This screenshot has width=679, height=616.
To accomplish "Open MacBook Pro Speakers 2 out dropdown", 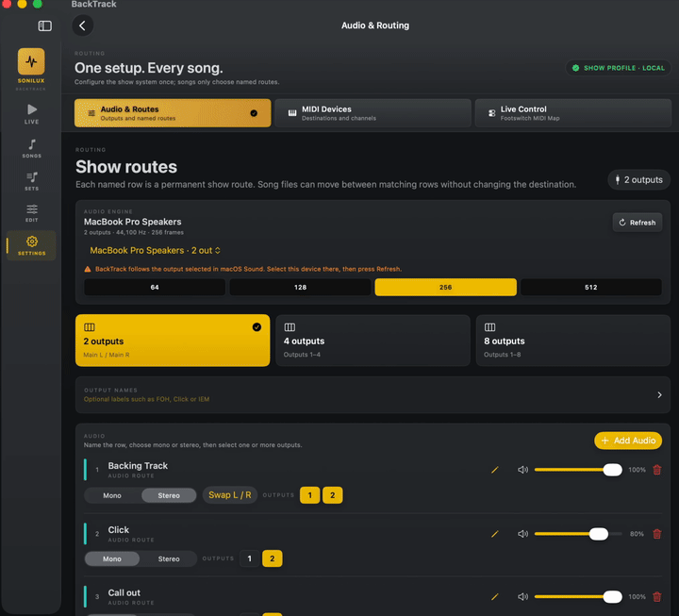I will coord(155,250).
